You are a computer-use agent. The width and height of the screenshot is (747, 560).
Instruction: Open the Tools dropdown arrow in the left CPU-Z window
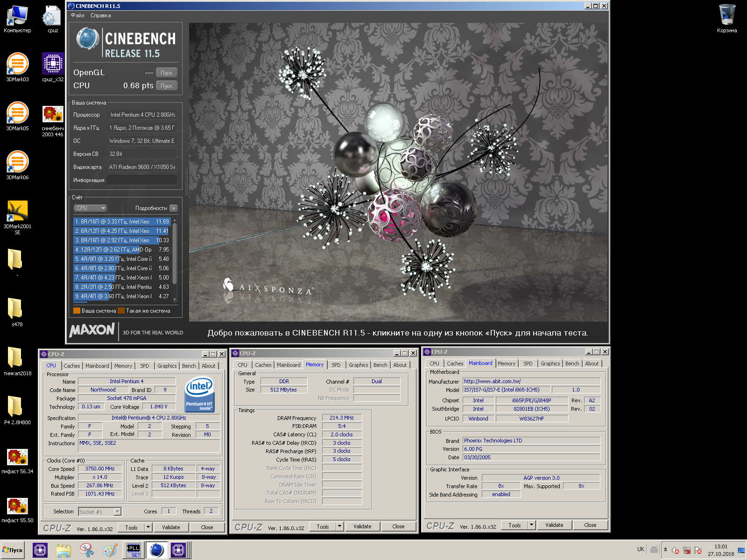click(148, 527)
